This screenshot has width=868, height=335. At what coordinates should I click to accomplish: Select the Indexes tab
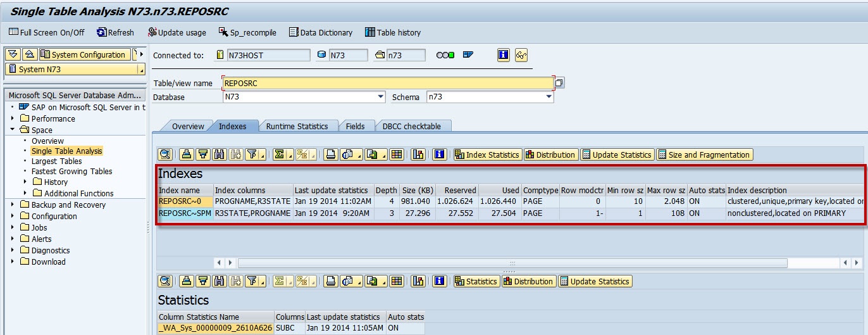[x=233, y=126]
